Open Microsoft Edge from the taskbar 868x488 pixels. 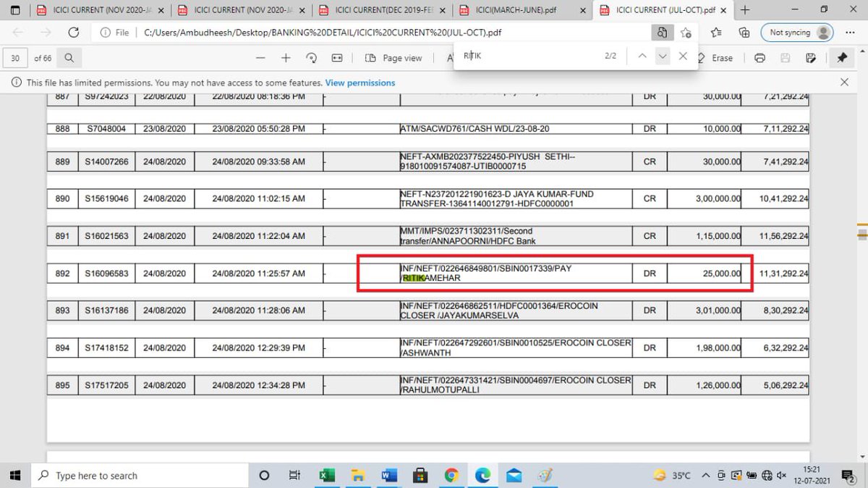coord(482,475)
